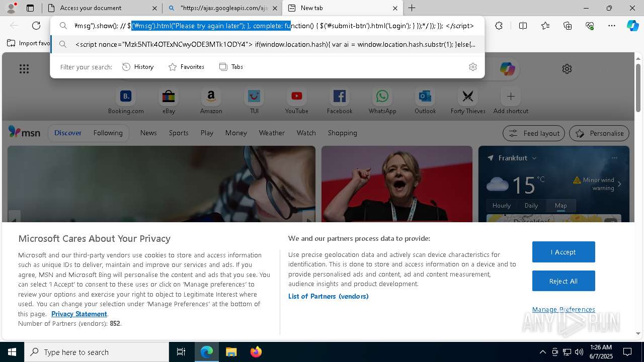Click the Personalise button

tap(599, 133)
